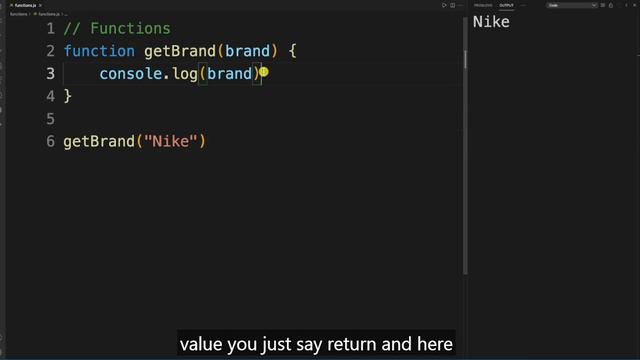Click line number 4 in the gutter
The height and width of the screenshot is (360, 640).
50,96
